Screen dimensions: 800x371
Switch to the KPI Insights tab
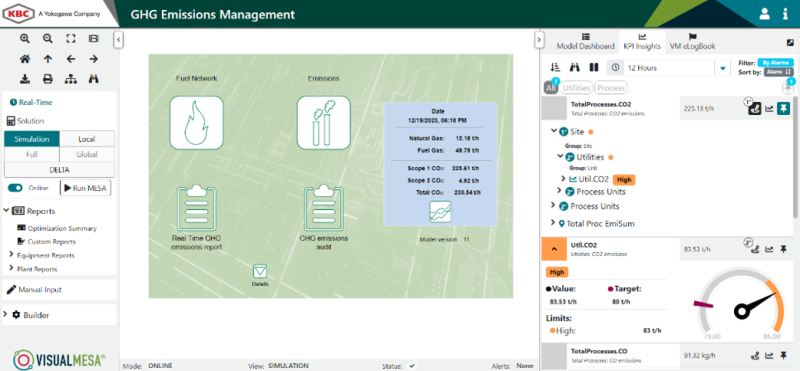coord(642,41)
